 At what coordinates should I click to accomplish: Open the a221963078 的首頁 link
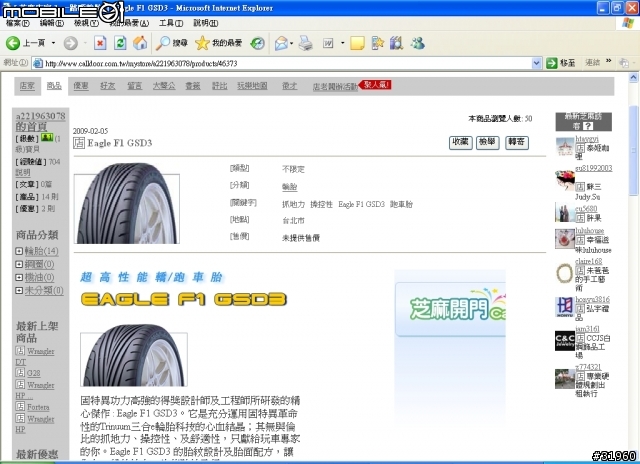coord(40,121)
